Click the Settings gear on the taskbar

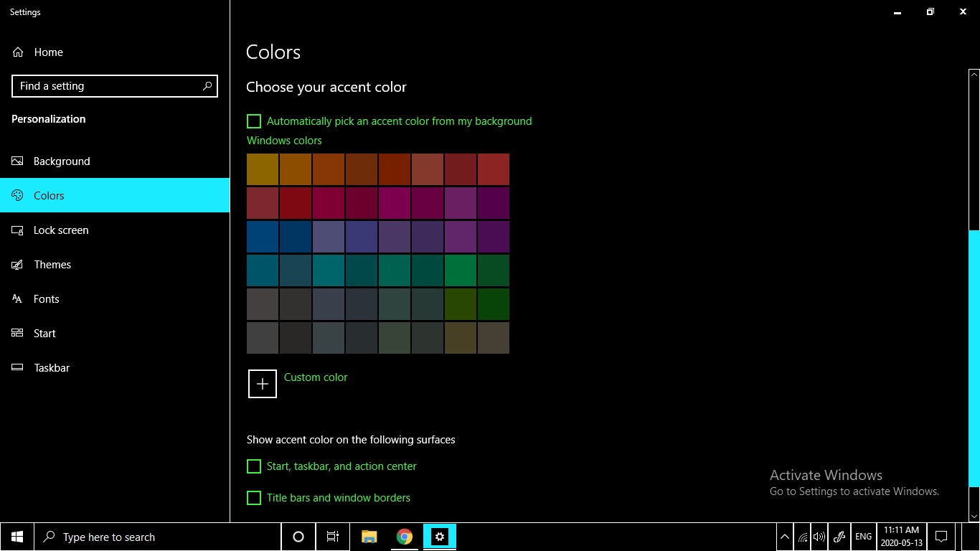(440, 537)
